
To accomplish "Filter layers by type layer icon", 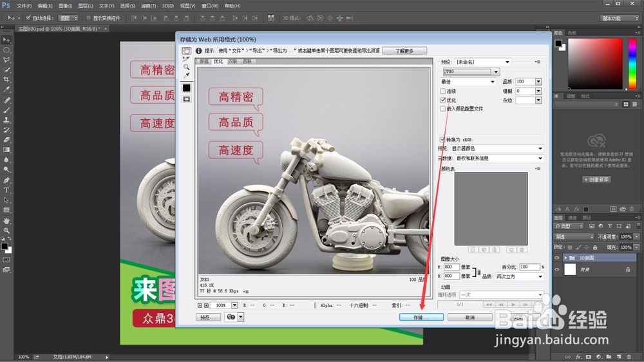I will (610, 226).
